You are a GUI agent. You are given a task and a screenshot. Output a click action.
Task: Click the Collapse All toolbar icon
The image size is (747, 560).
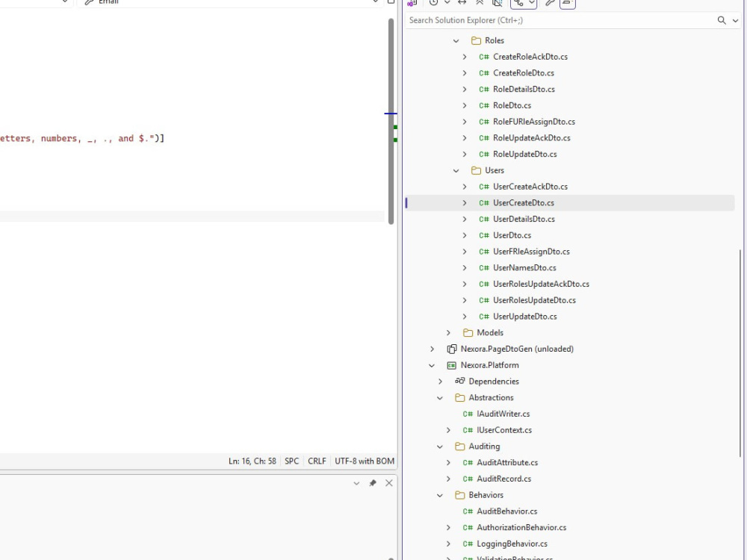[x=480, y=3]
